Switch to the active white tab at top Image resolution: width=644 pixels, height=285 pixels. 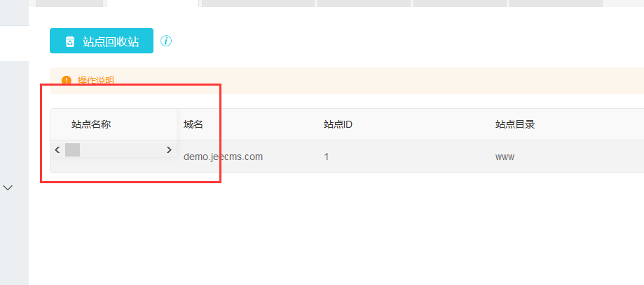152,4
